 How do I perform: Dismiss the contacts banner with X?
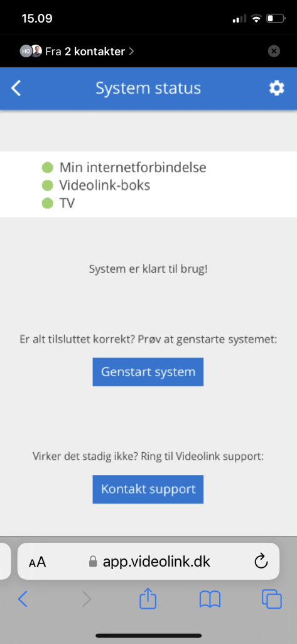[x=274, y=52]
